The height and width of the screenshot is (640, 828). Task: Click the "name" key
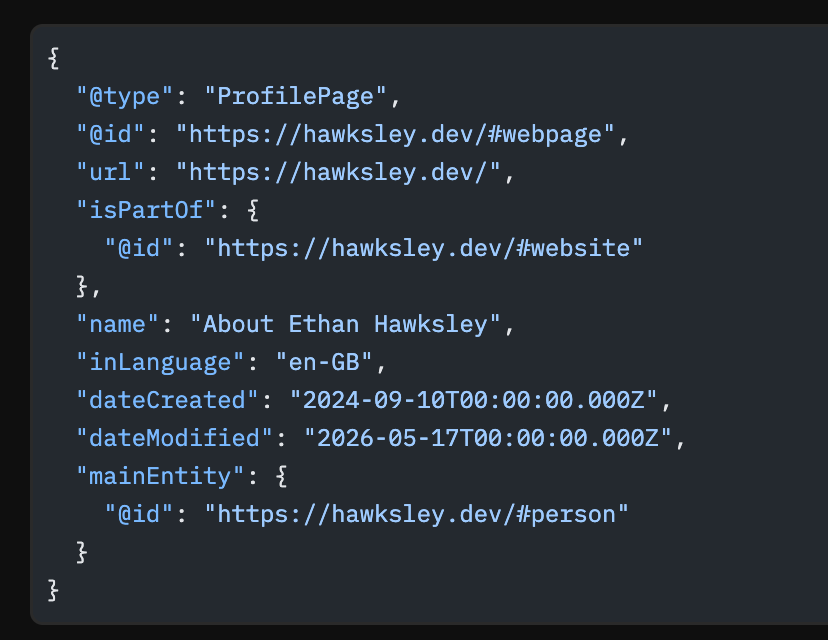[117, 325]
